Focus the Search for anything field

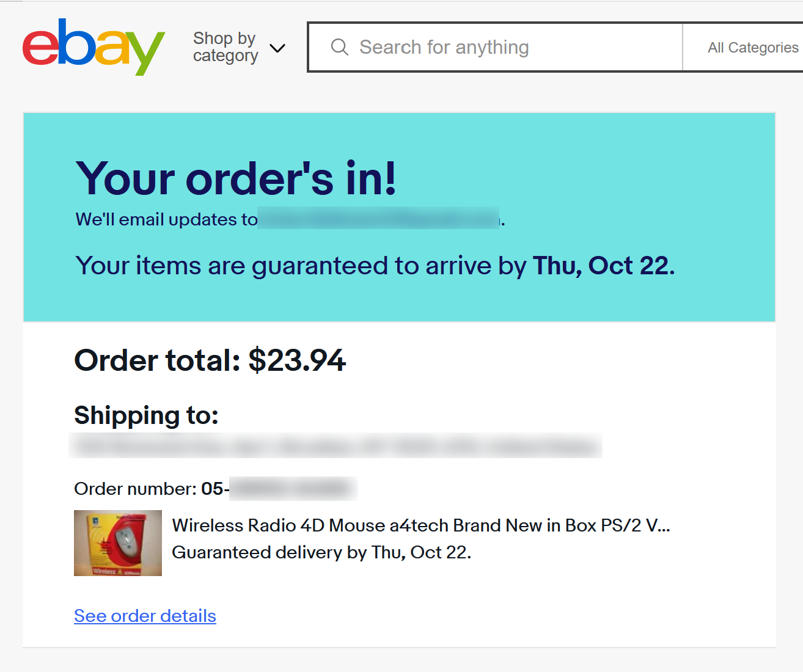[x=496, y=47]
